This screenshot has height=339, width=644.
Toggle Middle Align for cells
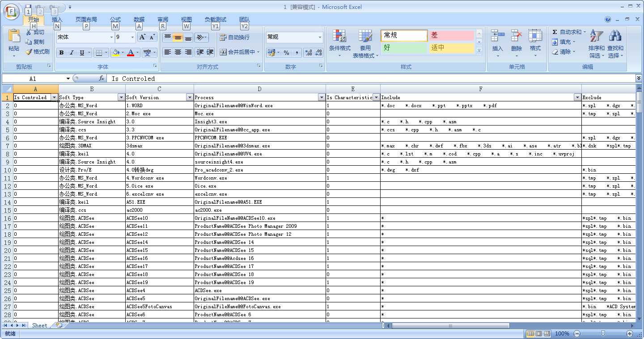click(178, 38)
